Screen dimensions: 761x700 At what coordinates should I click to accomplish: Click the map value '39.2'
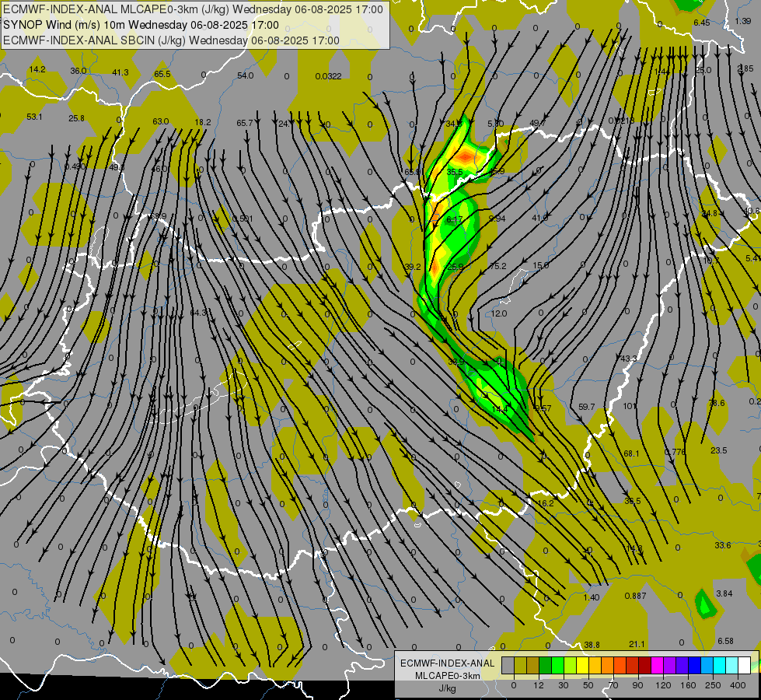click(x=413, y=267)
